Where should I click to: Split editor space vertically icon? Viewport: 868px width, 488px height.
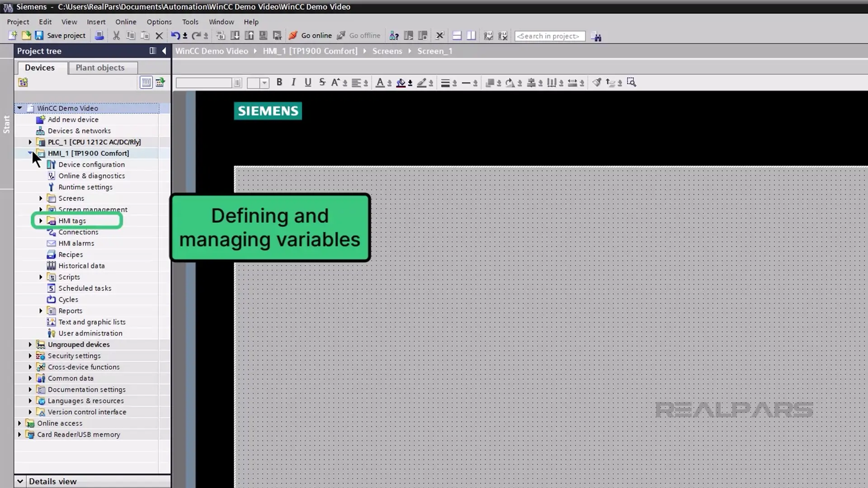[x=471, y=36]
